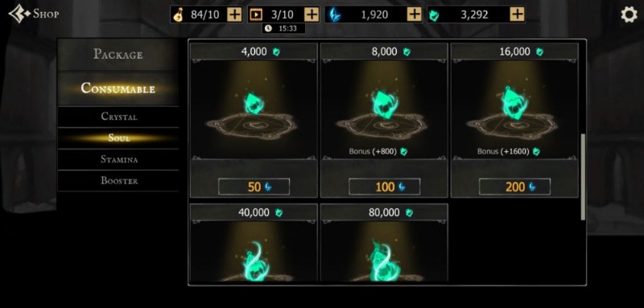644x308 pixels.
Task: Select the 80,000 souls item card
Action: pos(384,242)
